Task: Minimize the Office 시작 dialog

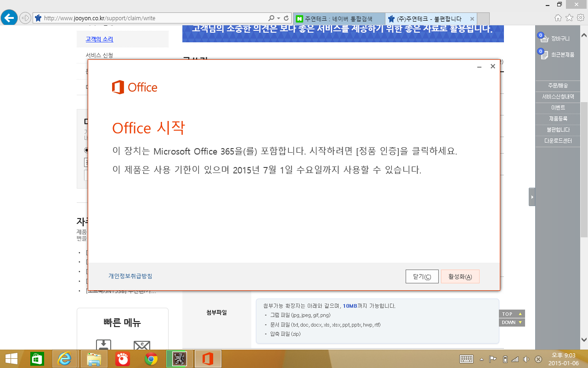Action: pyautogui.click(x=479, y=67)
